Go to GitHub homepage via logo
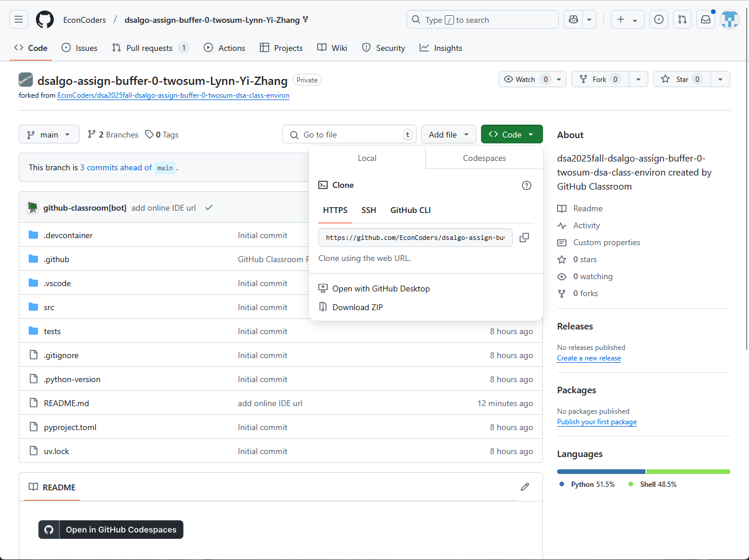This screenshot has height=560, width=749. tap(45, 20)
